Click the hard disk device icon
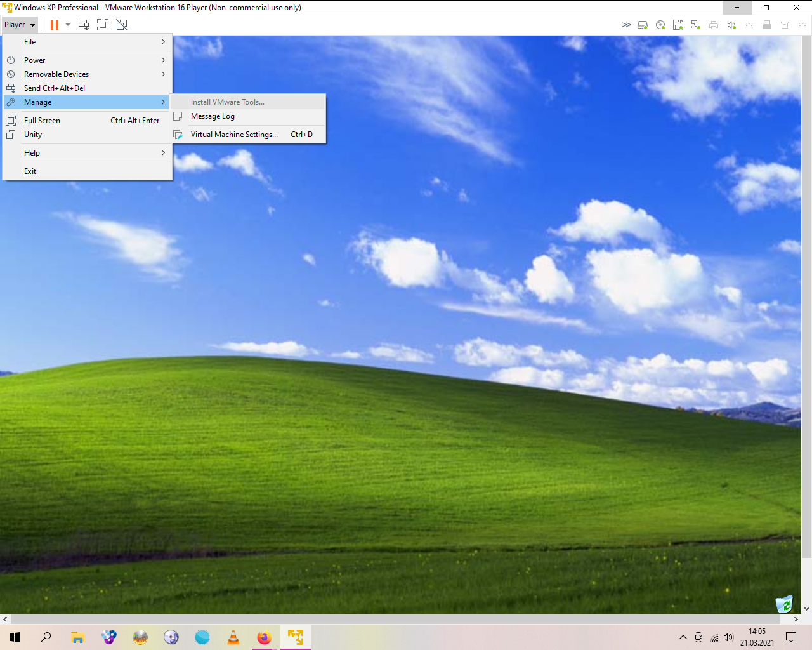812x650 pixels. coord(643,25)
